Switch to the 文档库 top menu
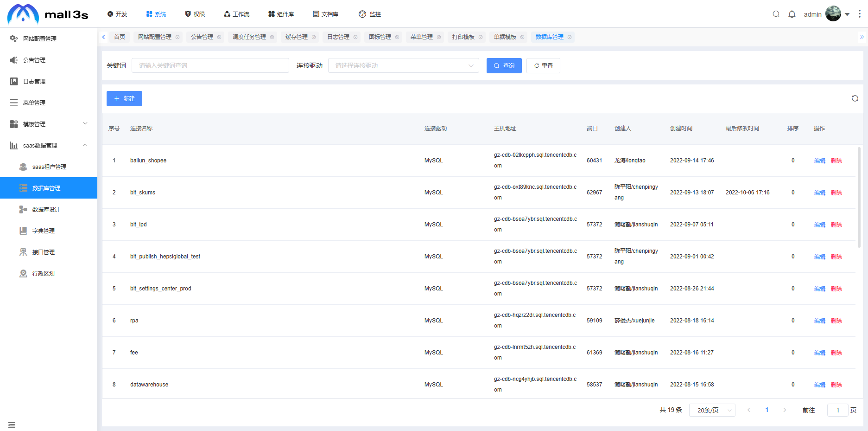The width and height of the screenshot is (868, 431). [325, 14]
